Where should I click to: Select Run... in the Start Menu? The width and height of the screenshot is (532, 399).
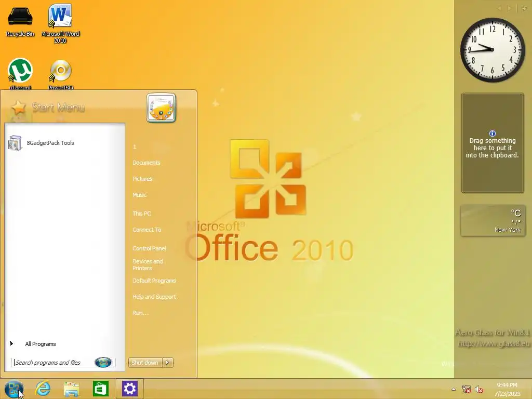tap(140, 313)
